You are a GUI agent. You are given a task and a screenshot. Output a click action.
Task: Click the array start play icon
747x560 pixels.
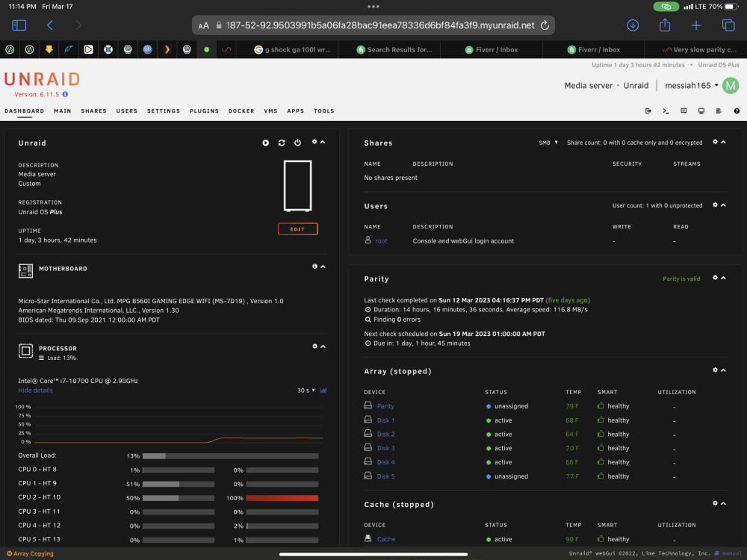pyautogui.click(x=265, y=143)
